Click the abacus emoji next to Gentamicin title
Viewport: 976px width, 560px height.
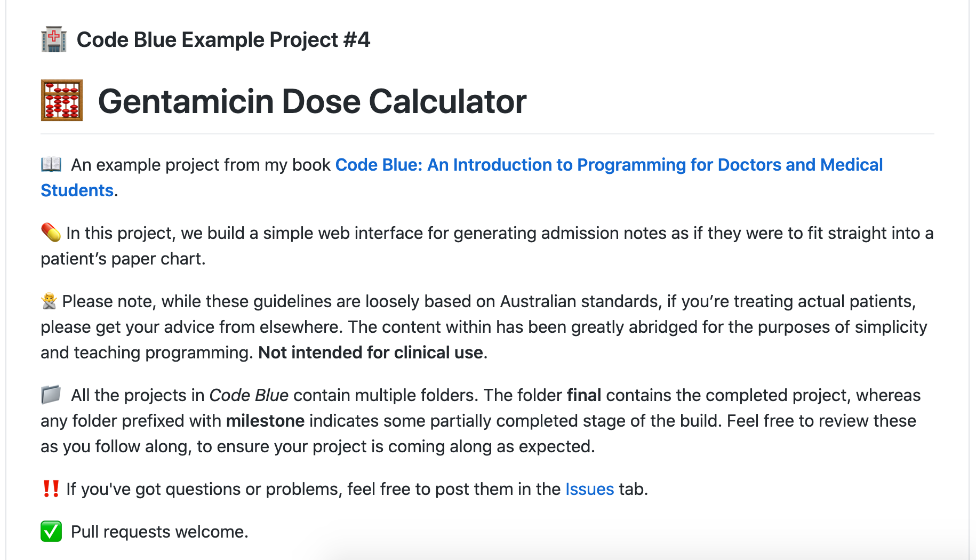point(62,100)
